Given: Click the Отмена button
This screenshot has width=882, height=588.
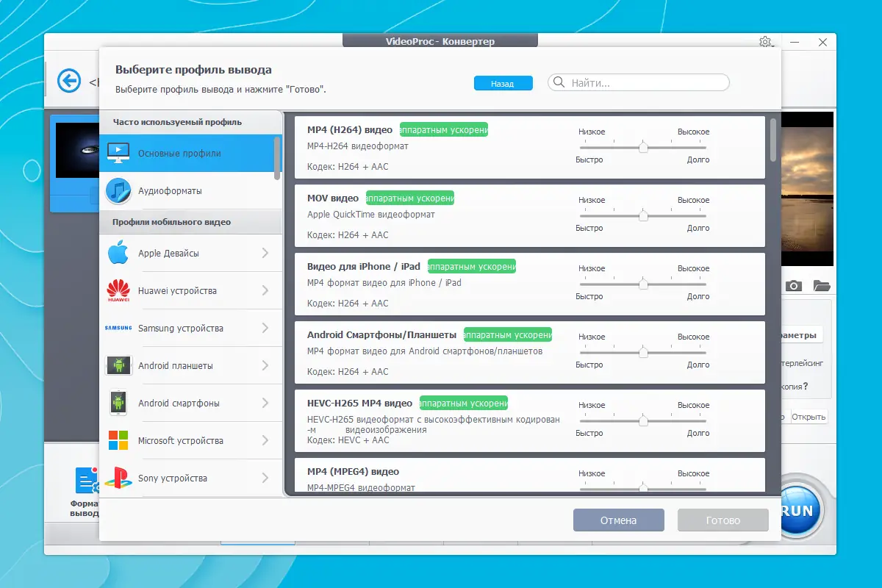Looking at the screenshot, I should pos(618,520).
